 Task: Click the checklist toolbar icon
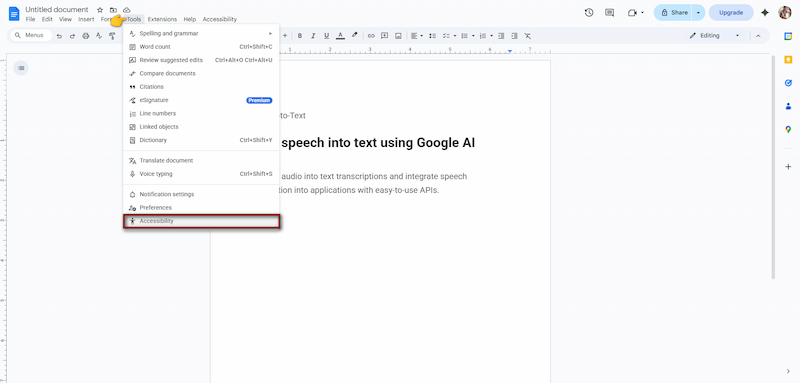click(x=446, y=36)
